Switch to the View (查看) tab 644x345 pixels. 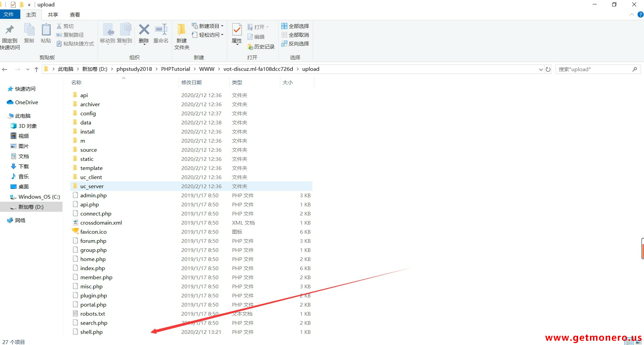point(75,15)
